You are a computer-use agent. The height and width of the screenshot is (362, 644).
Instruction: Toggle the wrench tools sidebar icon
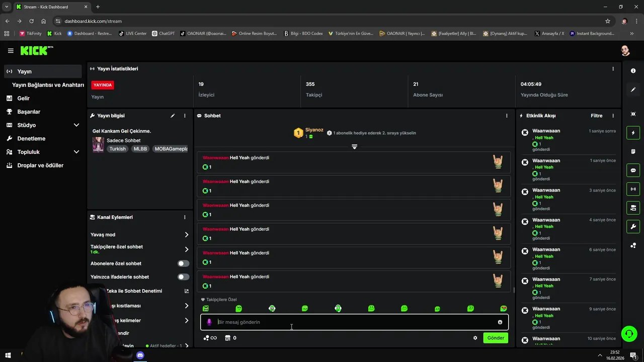click(633, 226)
